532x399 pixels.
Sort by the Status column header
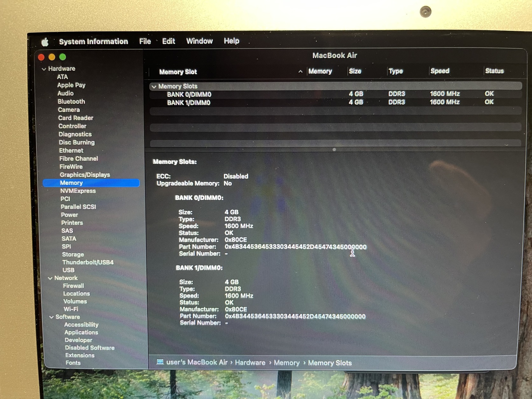pos(494,71)
